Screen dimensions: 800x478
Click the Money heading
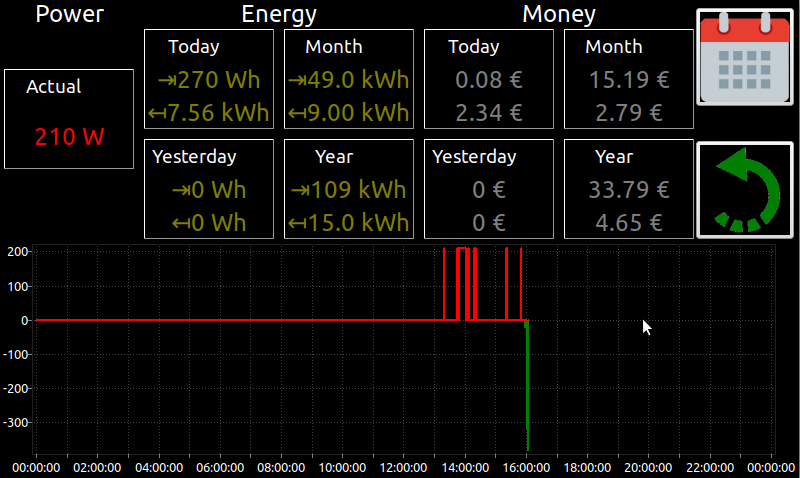coord(559,14)
